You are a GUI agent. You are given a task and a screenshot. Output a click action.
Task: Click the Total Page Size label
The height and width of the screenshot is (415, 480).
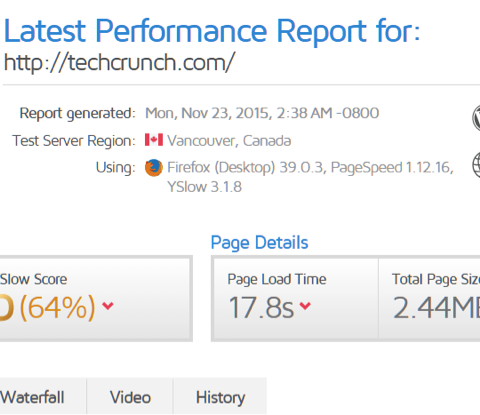(x=436, y=279)
